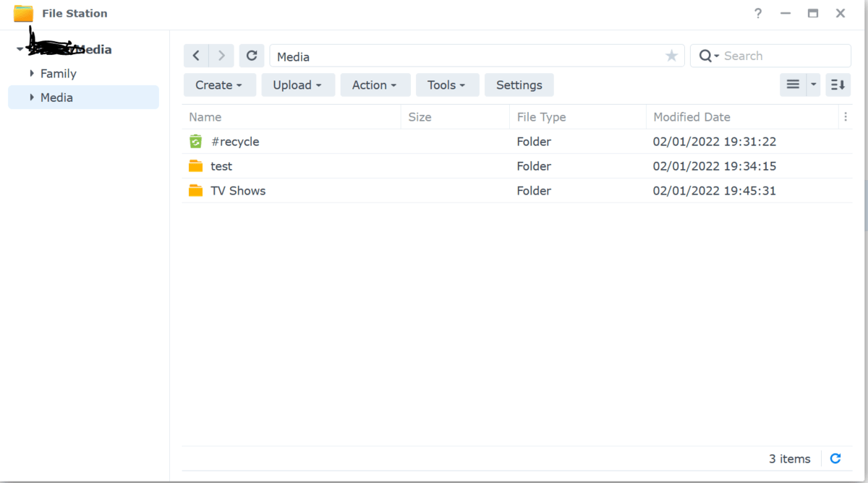
Task: Go forward using the right navigation arrow
Action: (221, 56)
